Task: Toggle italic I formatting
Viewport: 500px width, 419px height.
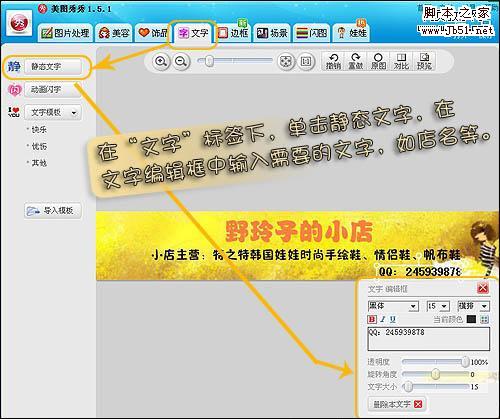Action: pos(383,319)
